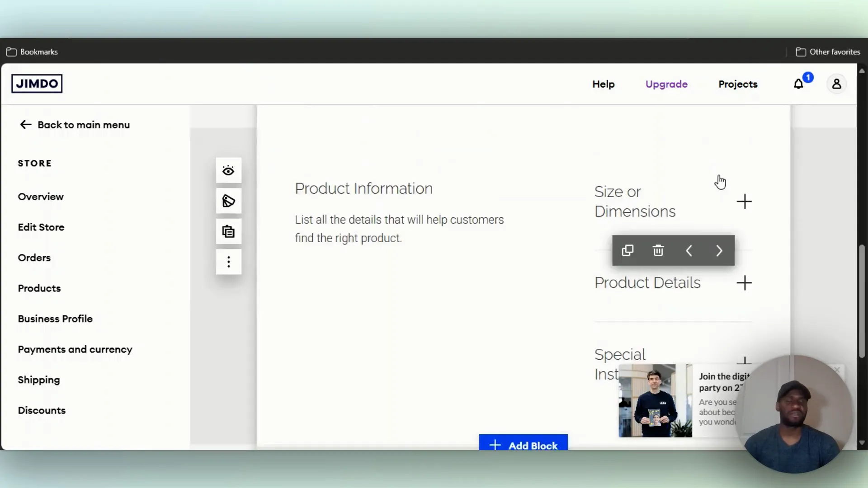The image size is (868, 488).
Task: Click the pages stack icon
Action: pyautogui.click(x=228, y=232)
